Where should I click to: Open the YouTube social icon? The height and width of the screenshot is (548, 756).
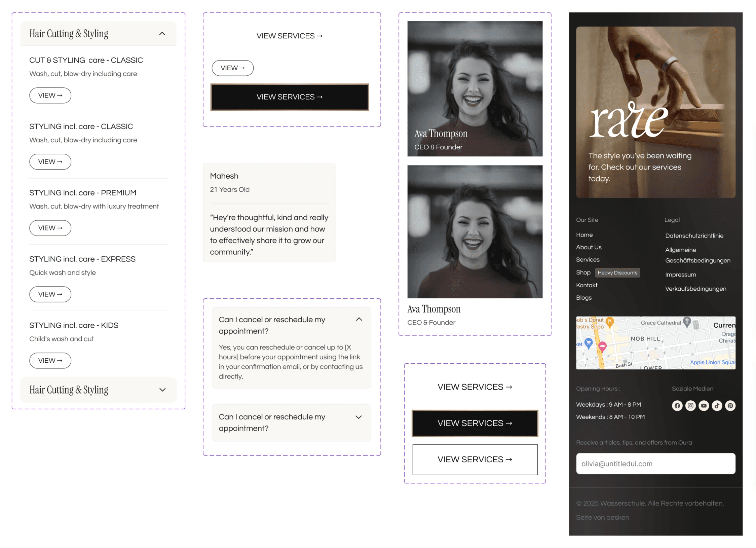coord(704,406)
